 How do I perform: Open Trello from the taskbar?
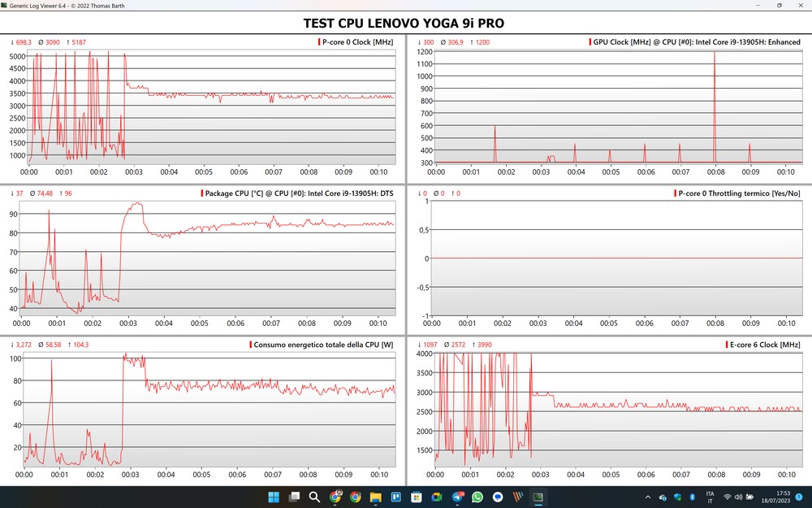(x=396, y=497)
